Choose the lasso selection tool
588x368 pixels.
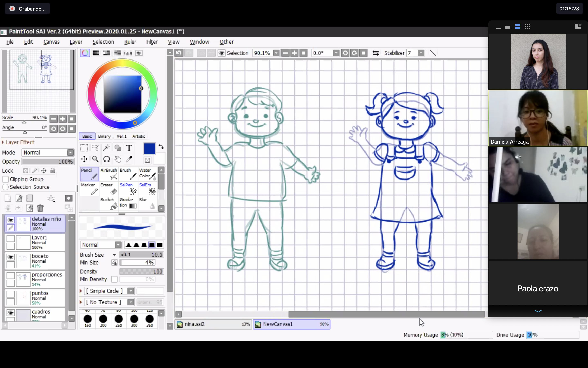95,148
